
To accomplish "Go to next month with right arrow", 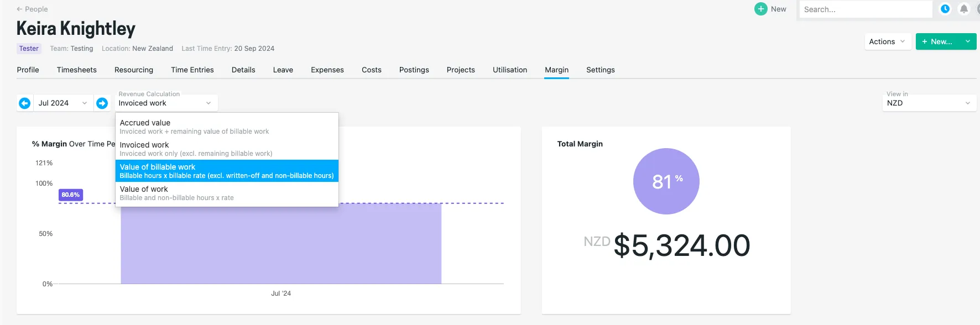I will 102,103.
